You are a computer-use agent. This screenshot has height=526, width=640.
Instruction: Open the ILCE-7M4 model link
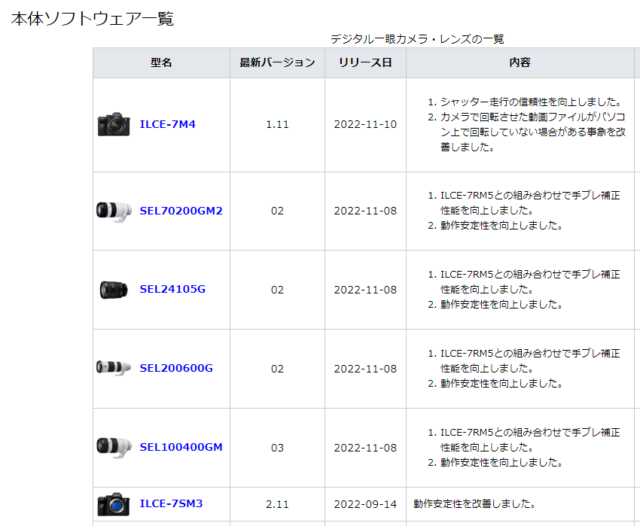[168, 125]
